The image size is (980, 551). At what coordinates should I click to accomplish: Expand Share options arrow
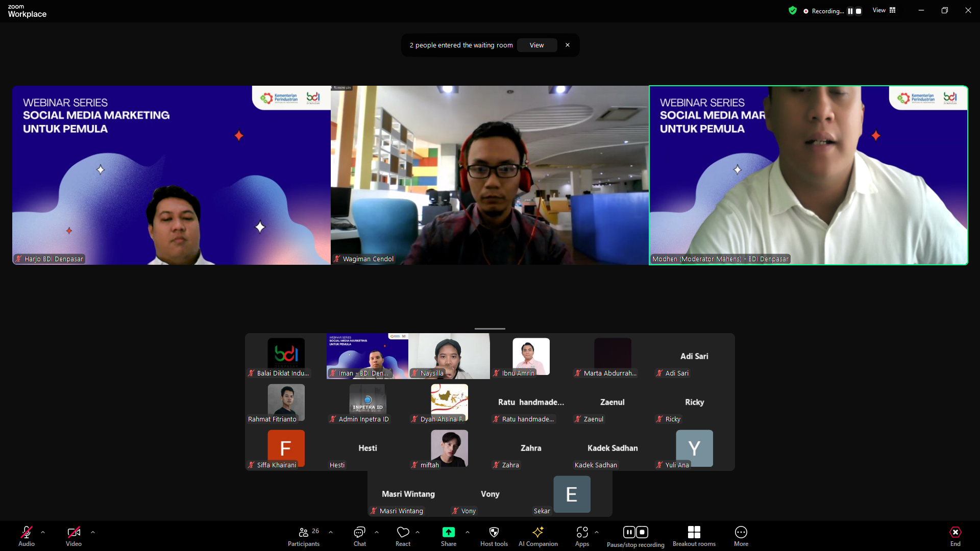tap(468, 532)
